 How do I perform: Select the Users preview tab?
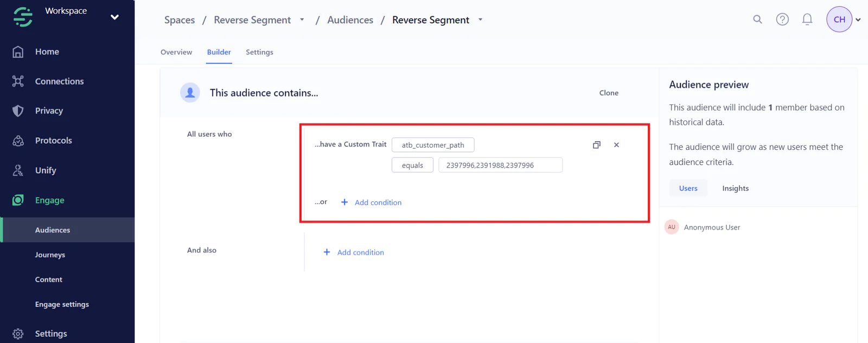click(688, 188)
